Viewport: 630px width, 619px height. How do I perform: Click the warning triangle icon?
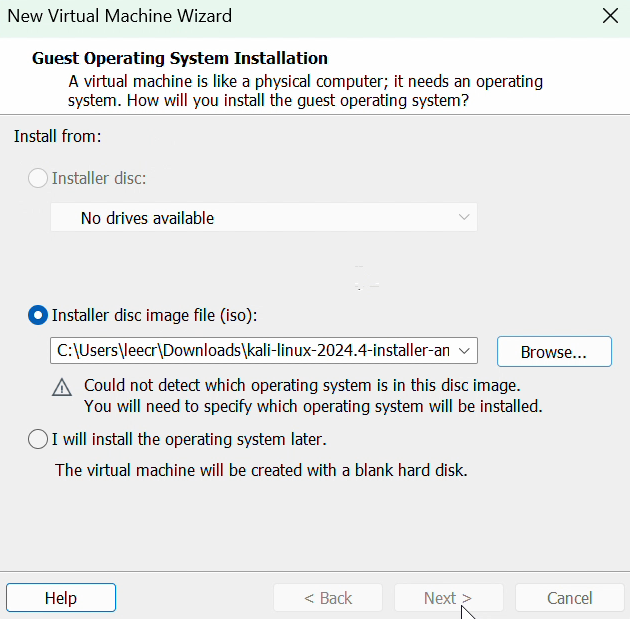[62, 388]
